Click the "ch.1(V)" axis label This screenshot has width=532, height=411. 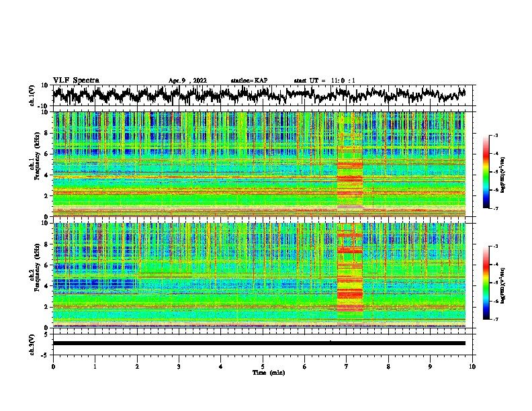(32, 95)
